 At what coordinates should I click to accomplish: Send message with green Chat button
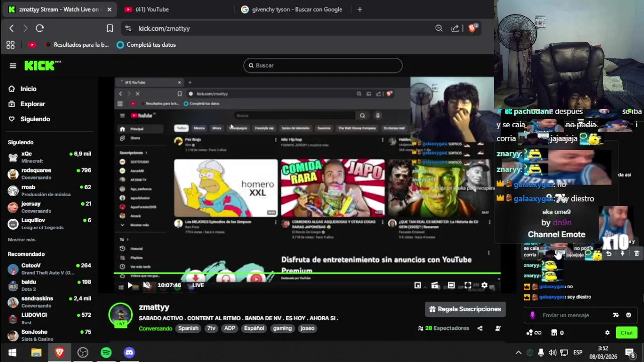(627, 333)
